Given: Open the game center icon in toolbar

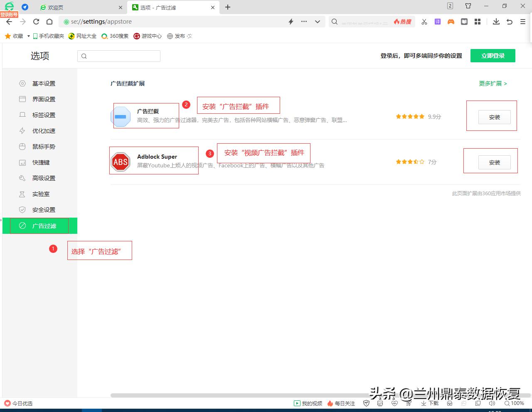Looking at the screenshot, I should [451, 21].
